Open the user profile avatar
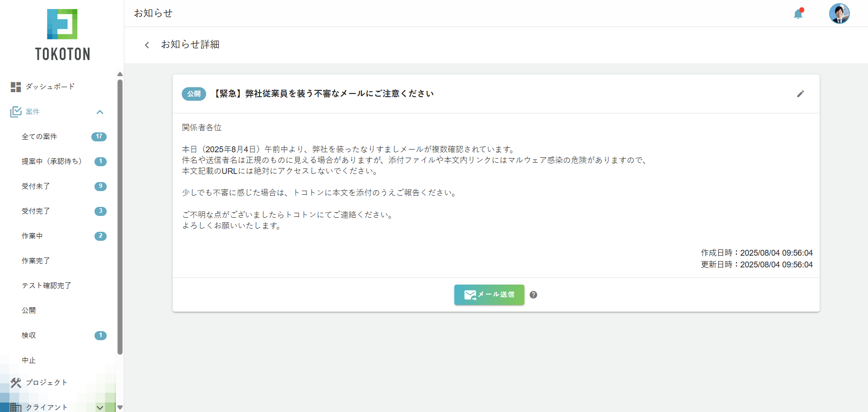The image size is (868, 412). (x=839, y=14)
